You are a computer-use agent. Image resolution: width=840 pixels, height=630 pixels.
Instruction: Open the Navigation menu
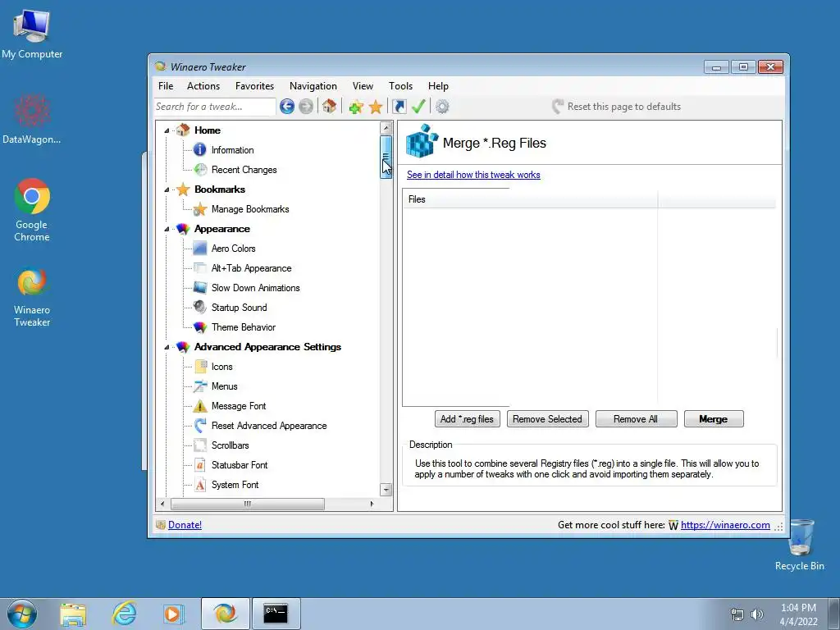coord(313,85)
